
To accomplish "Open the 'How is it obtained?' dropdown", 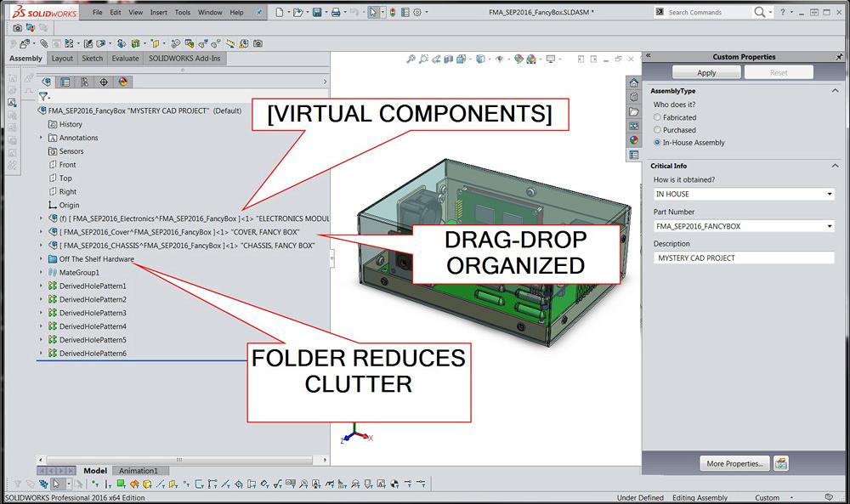I will 830,194.
